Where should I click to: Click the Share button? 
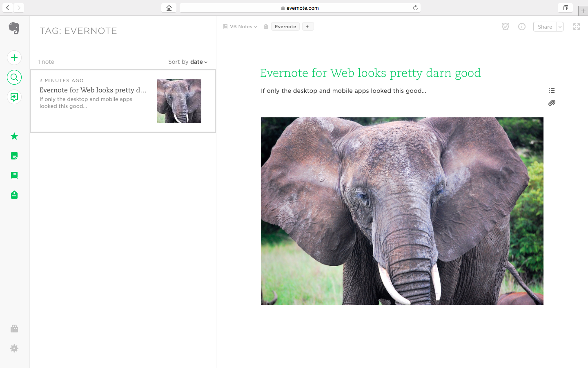pos(545,27)
